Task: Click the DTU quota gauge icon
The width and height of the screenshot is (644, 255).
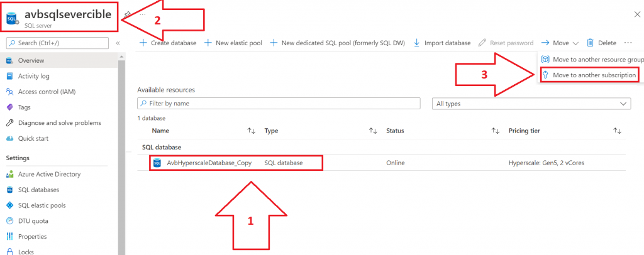Action: (10, 221)
